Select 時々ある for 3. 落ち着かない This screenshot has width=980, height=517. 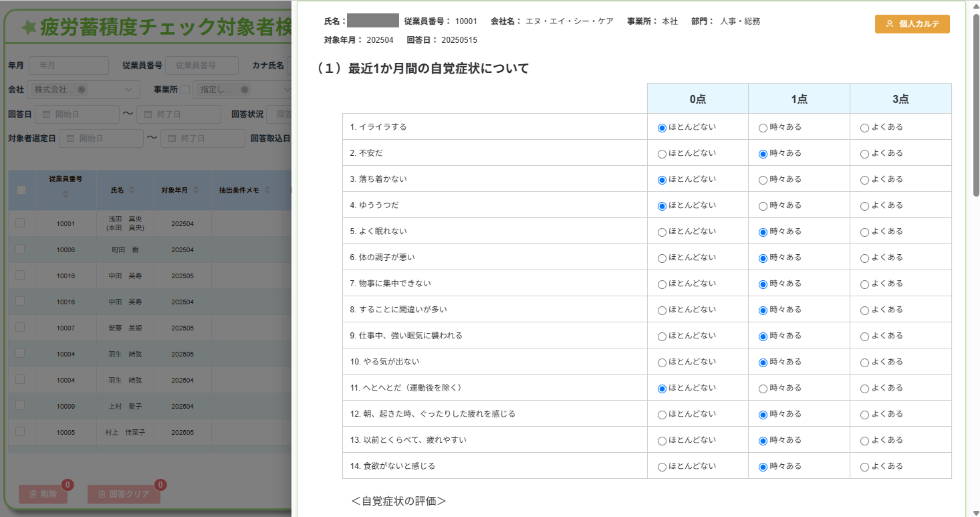click(x=763, y=180)
